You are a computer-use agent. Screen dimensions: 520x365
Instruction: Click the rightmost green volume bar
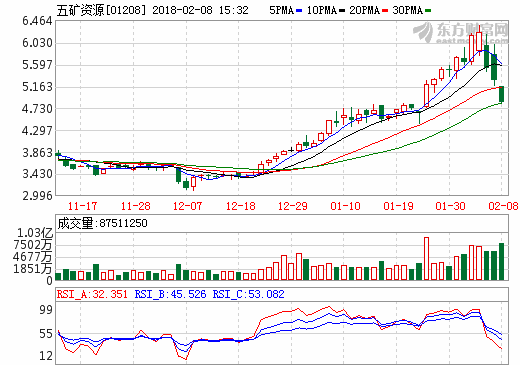pyautogui.click(x=501, y=262)
